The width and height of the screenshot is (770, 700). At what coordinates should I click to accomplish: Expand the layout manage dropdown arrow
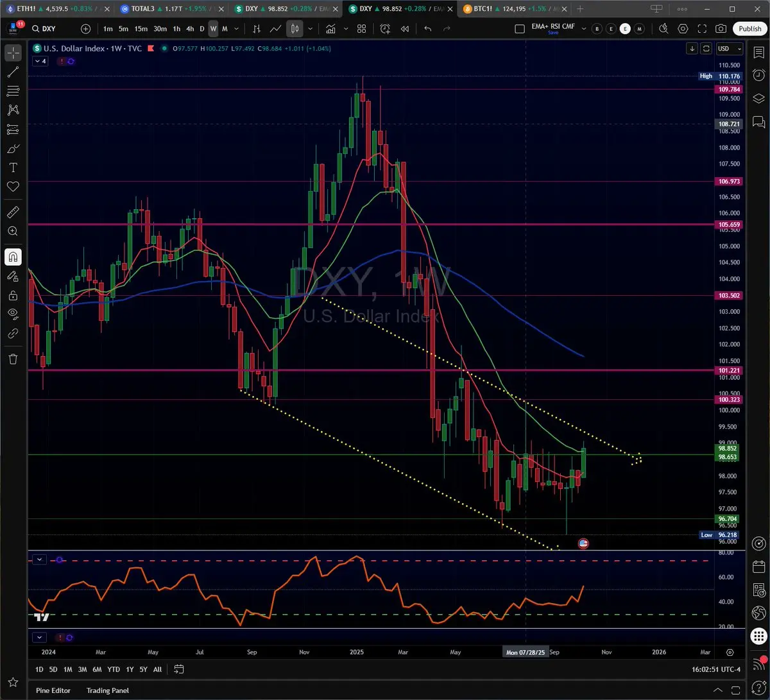point(583,29)
